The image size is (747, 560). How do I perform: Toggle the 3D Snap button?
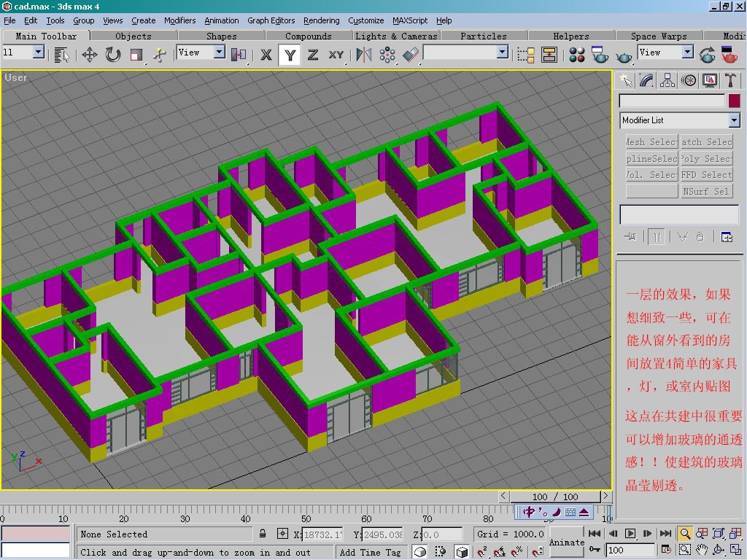pyautogui.click(x=482, y=552)
